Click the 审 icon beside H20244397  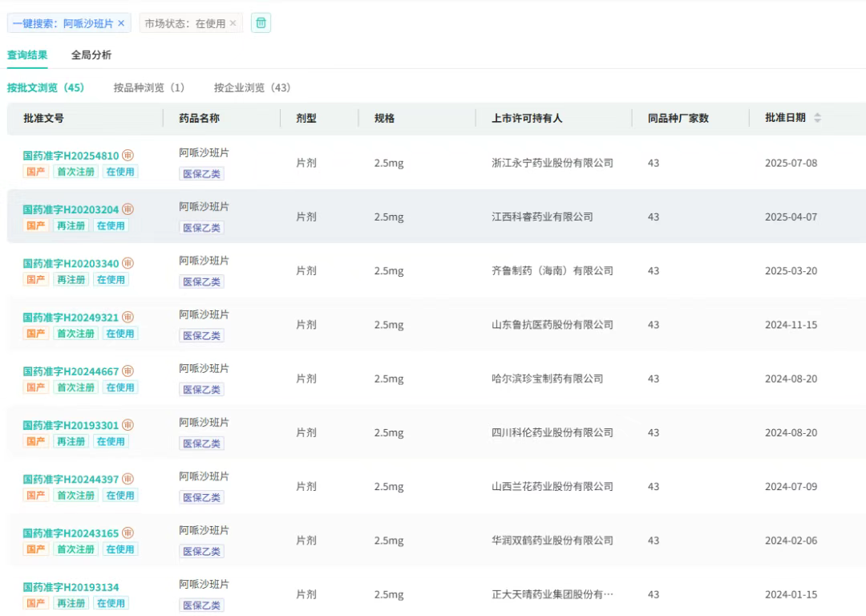pyautogui.click(x=127, y=480)
